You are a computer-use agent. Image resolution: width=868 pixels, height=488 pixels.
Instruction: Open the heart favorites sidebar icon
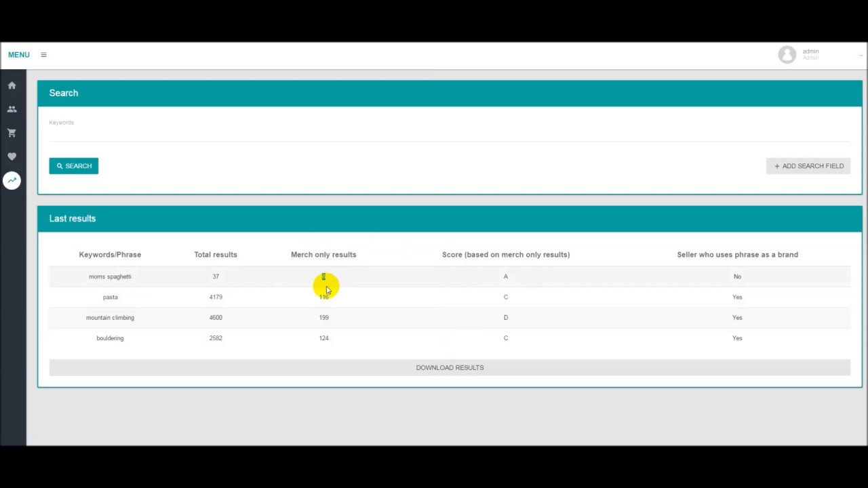[x=12, y=157]
